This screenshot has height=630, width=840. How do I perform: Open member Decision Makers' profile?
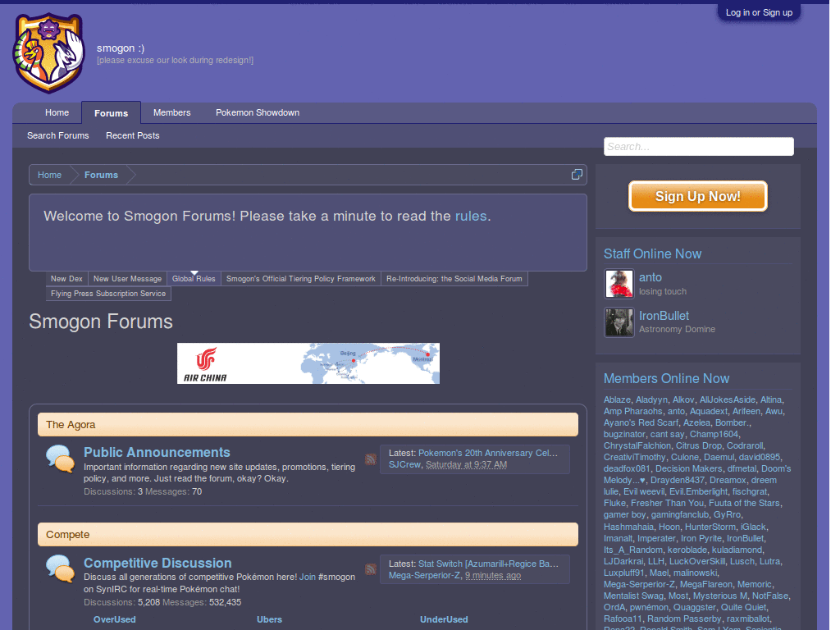tap(689, 468)
